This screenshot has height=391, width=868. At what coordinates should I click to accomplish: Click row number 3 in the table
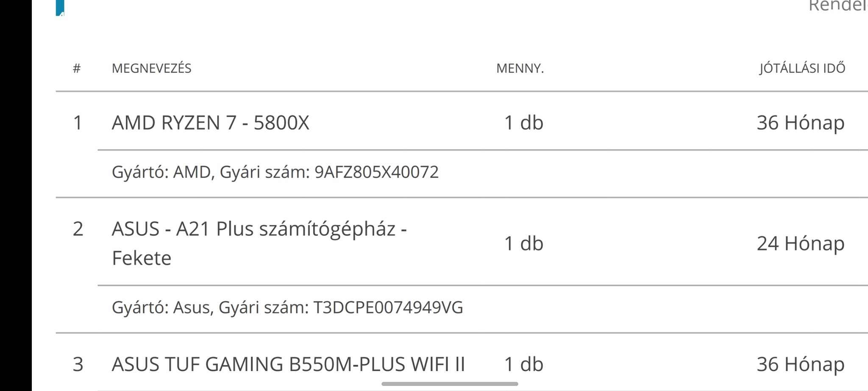coord(78,364)
